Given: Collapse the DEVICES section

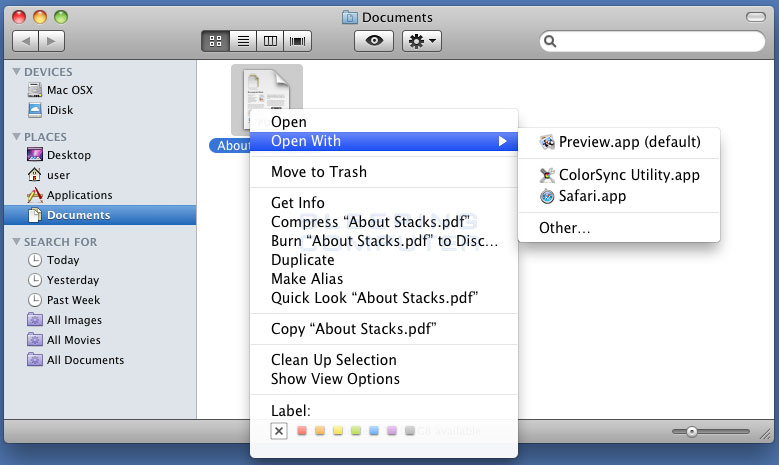Looking at the screenshot, I should pyautogui.click(x=16, y=72).
